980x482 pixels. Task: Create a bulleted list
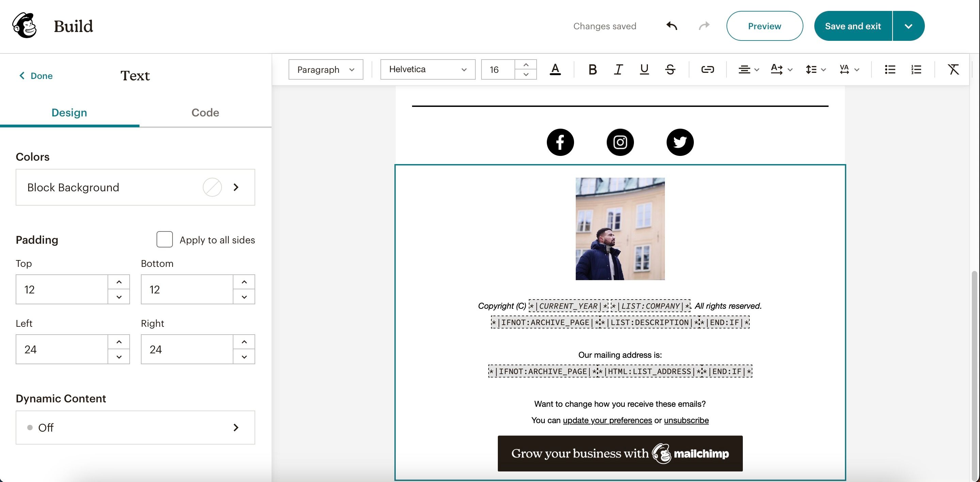[x=890, y=69]
